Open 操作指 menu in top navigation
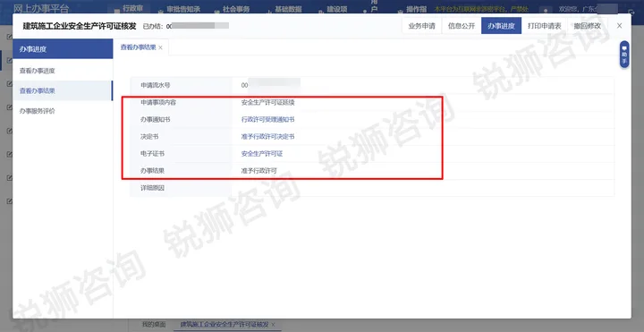The height and width of the screenshot is (332, 644). [x=417, y=9]
